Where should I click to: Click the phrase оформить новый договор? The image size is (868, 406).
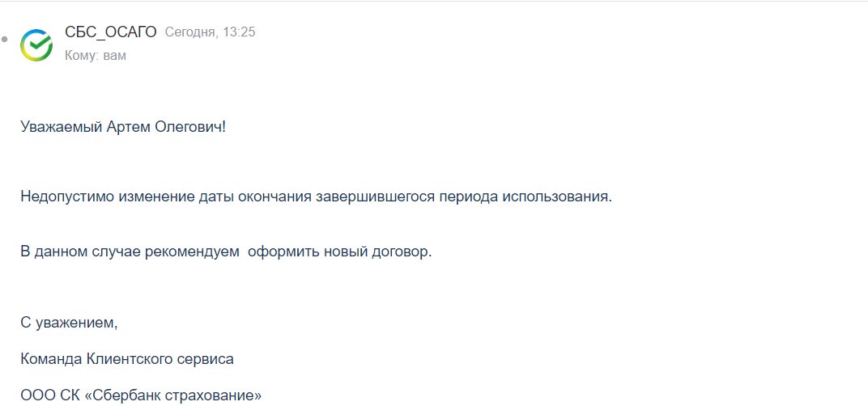coord(340,251)
